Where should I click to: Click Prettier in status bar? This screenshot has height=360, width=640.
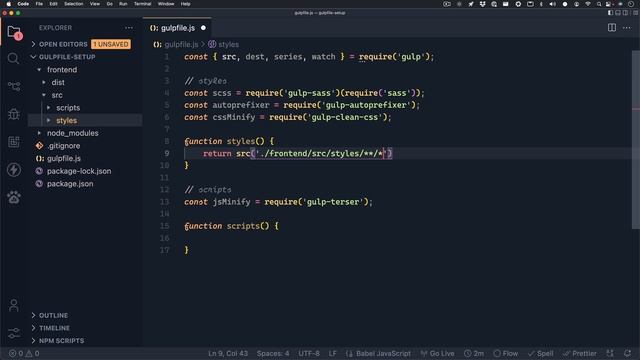point(580,353)
